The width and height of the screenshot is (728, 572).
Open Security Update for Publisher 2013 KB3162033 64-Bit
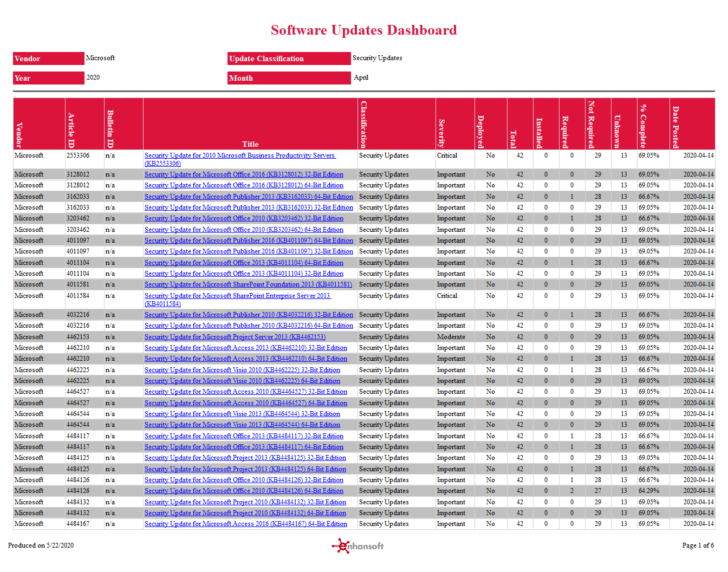point(249,196)
